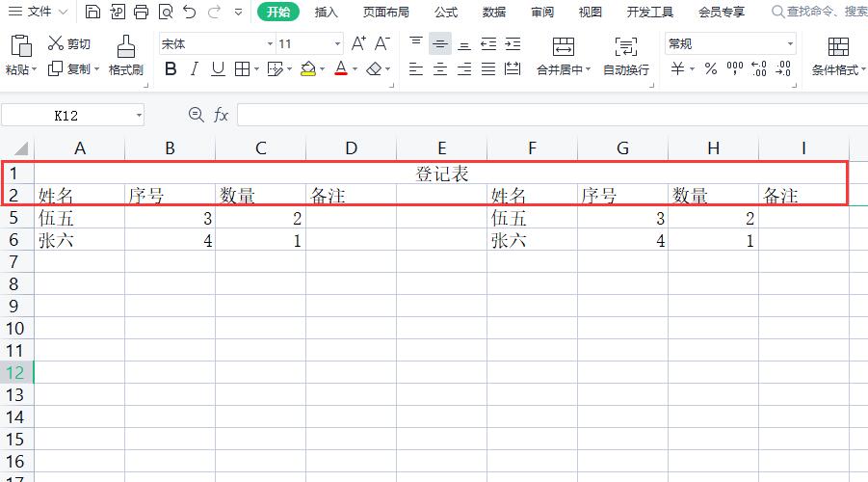Decrease indent icon
The image size is (868, 482).
pos(488,43)
